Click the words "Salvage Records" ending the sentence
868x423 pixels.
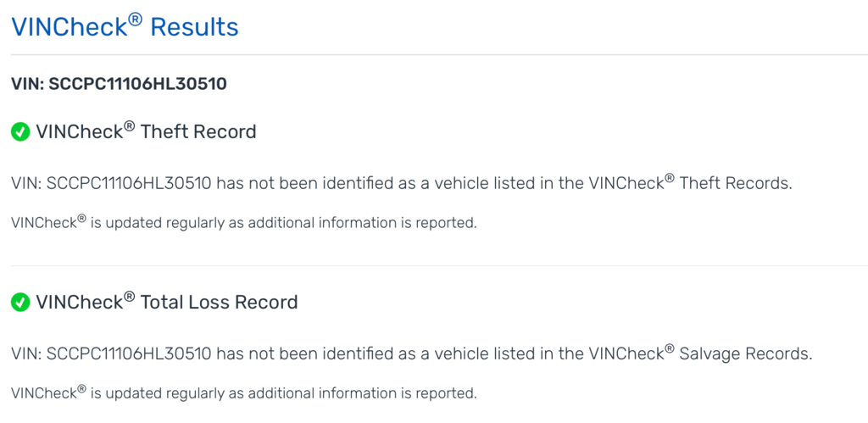[746, 353]
